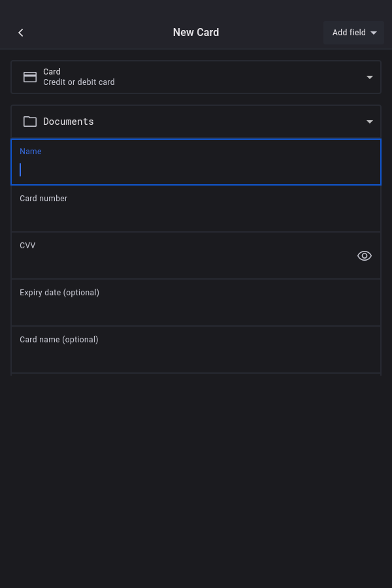
Task: Expand the Documents folder dropdown arrow
Action: 370,122
